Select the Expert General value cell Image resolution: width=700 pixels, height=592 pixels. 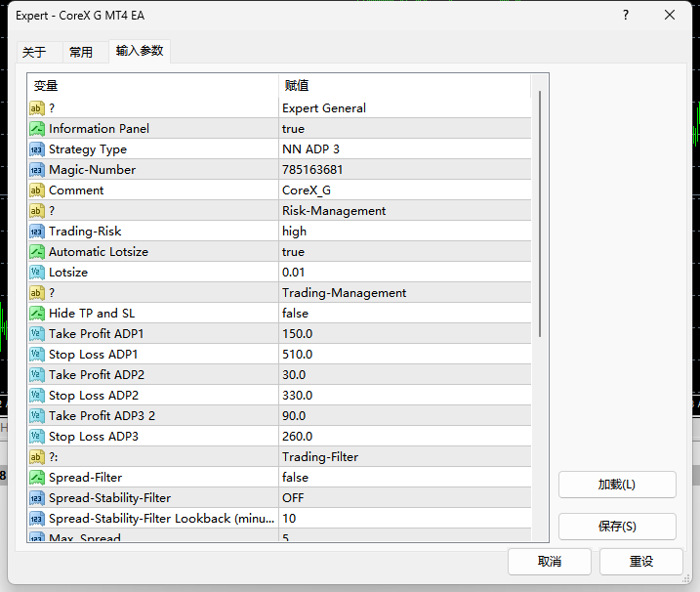pos(405,108)
